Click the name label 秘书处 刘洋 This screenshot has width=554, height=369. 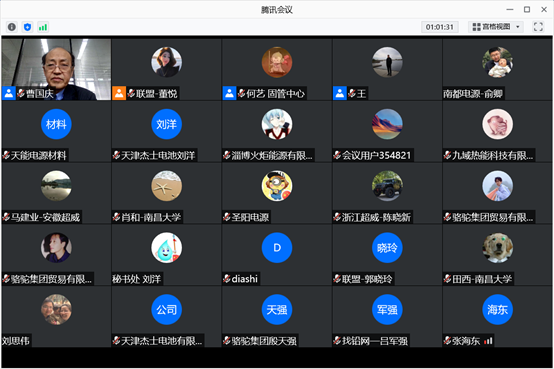pyautogui.click(x=137, y=279)
